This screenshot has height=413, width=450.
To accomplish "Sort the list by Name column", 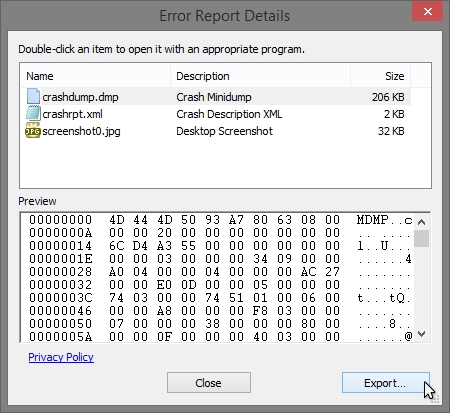I will 95,76.
